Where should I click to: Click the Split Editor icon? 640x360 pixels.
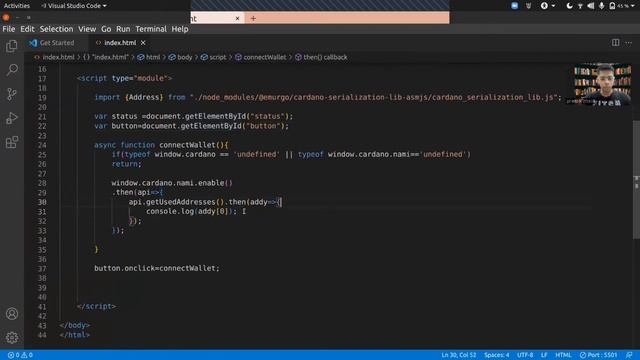pyautogui.click(x=615, y=42)
